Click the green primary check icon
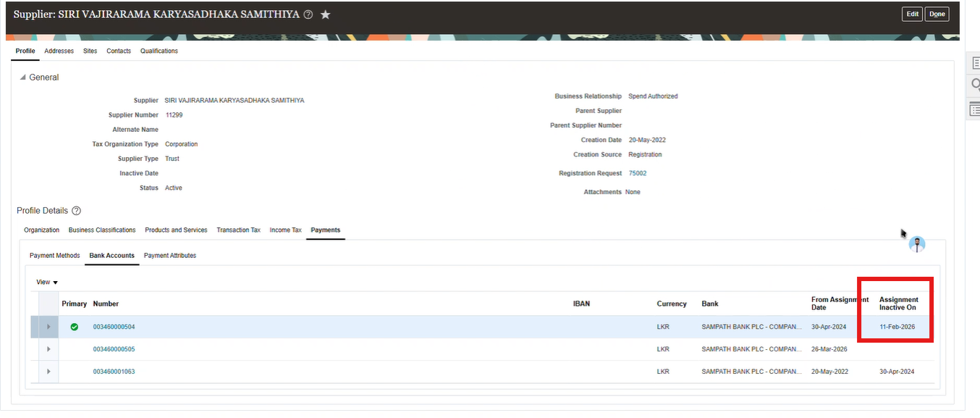Viewport: 980px width, 418px height. [74, 327]
